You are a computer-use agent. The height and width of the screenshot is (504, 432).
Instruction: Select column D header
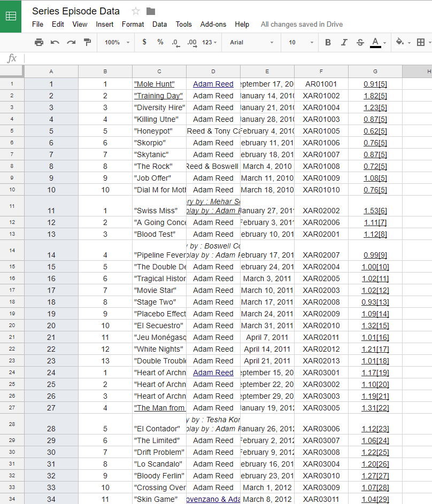213,72
